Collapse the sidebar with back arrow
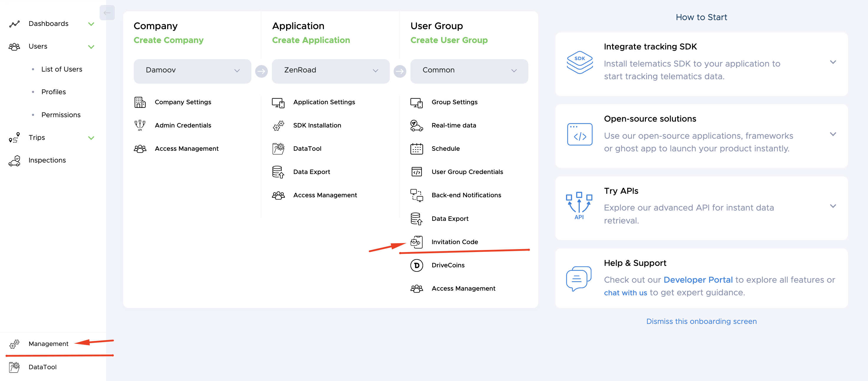Viewport: 868px width, 381px height. tap(107, 13)
